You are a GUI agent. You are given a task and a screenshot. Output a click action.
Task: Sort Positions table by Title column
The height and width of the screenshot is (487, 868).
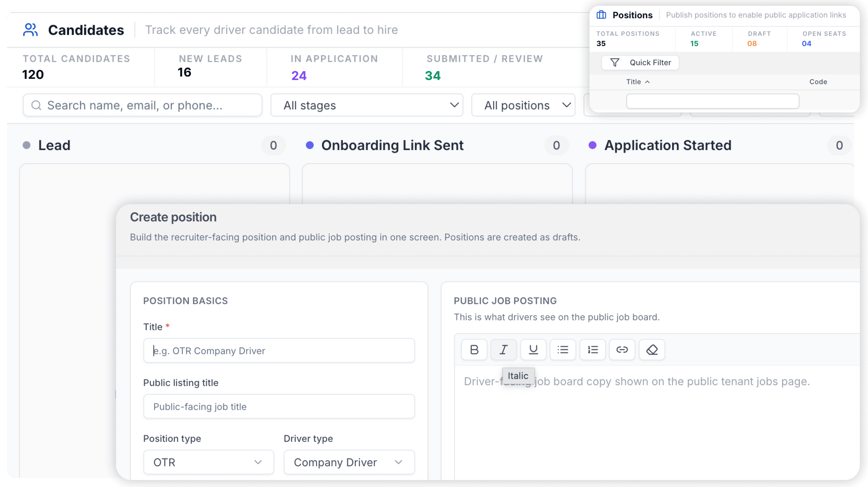coord(638,81)
